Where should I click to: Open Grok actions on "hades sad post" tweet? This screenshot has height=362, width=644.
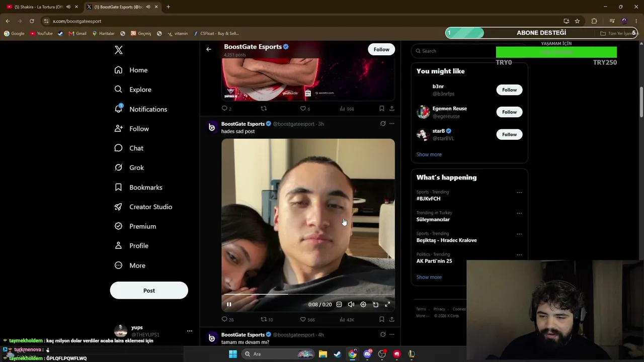tap(383, 124)
